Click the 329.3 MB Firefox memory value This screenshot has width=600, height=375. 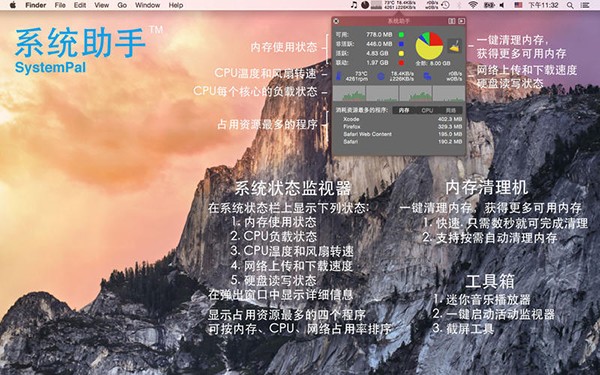click(x=450, y=127)
